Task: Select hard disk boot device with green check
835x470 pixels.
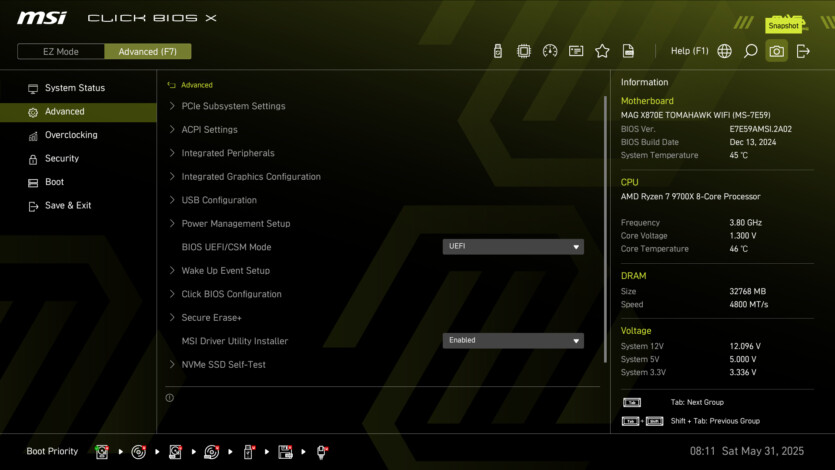Action: (x=102, y=452)
